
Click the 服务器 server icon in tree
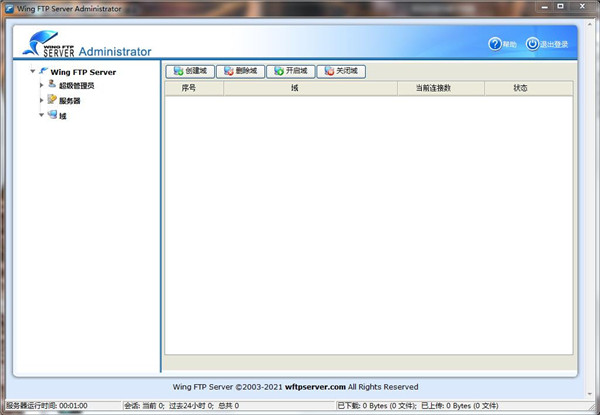point(51,100)
